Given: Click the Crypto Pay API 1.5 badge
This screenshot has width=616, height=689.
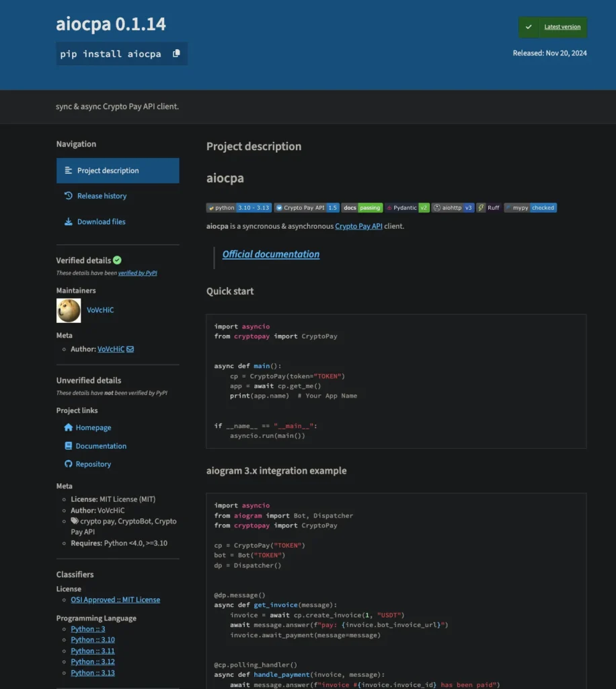Looking at the screenshot, I should point(307,208).
